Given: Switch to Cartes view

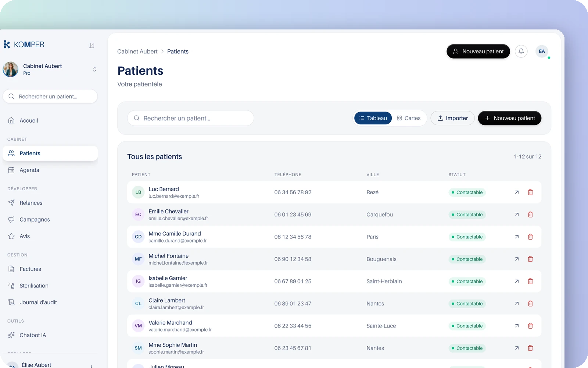Looking at the screenshot, I should click(409, 118).
